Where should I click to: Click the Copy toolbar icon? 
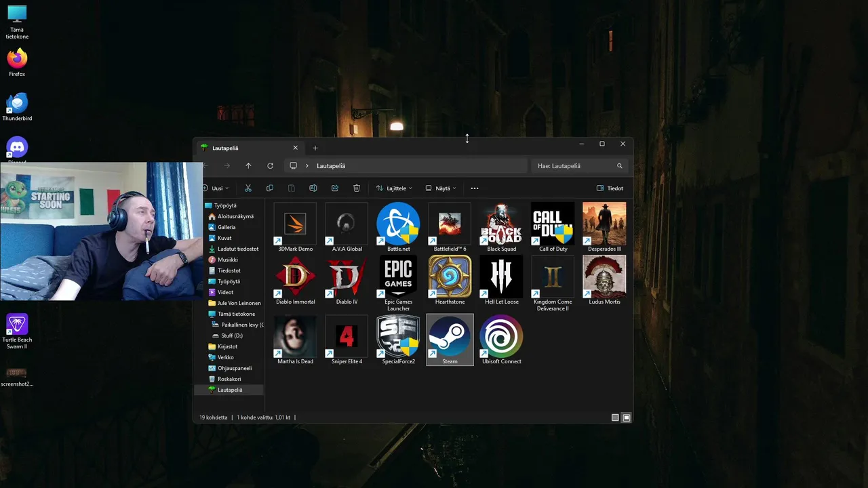tap(270, 188)
